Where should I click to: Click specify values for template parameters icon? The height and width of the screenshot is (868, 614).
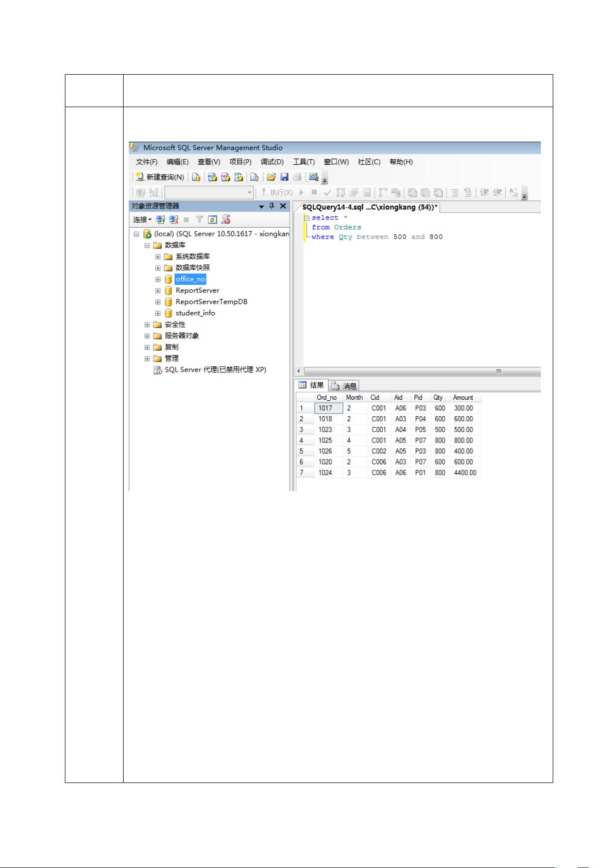[x=514, y=193]
